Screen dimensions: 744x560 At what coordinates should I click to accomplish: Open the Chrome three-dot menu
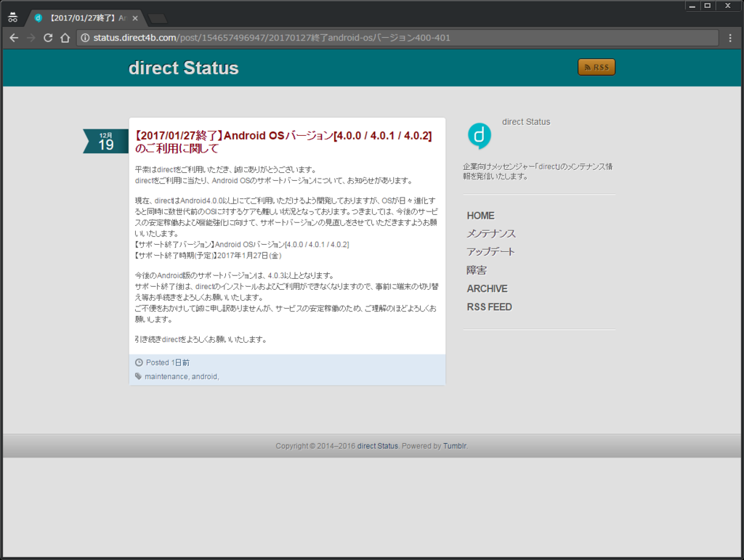click(x=730, y=38)
